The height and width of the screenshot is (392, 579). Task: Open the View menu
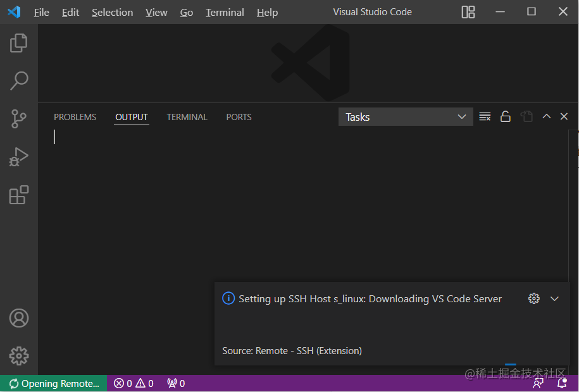pos(156,12)
